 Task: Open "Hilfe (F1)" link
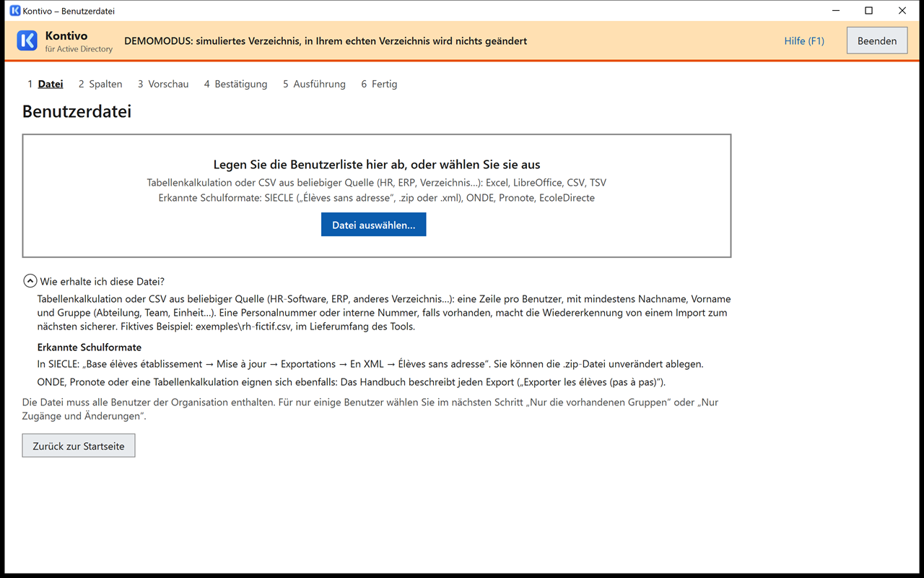point(804,40)
